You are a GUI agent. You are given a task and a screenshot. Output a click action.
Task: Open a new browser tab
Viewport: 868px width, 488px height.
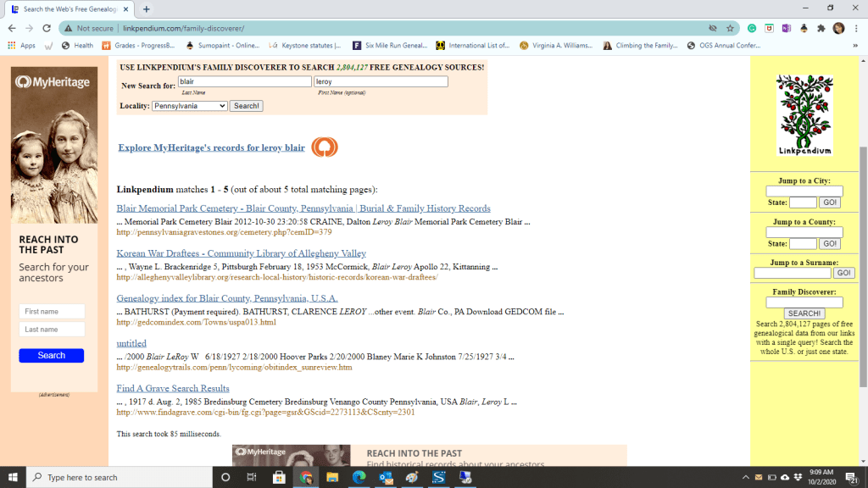[x=147, y=8]
